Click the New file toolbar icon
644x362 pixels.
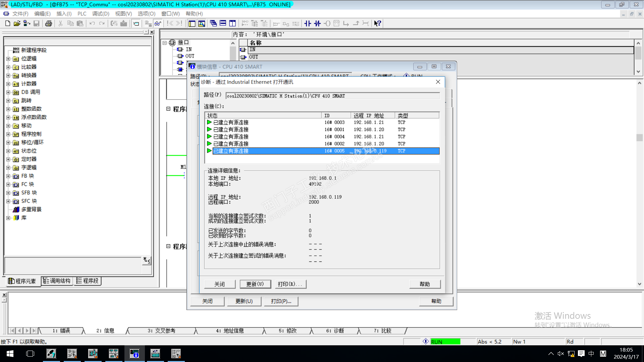tap(8, 23)
